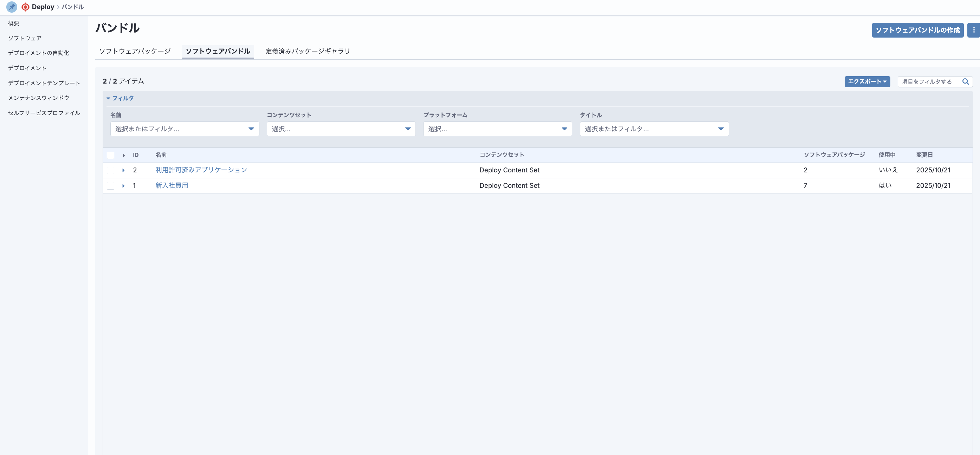This screenshot has width=980, height=455.
Task: Open the エクスポート dropdown button
Action: click(x=867, y=81)
